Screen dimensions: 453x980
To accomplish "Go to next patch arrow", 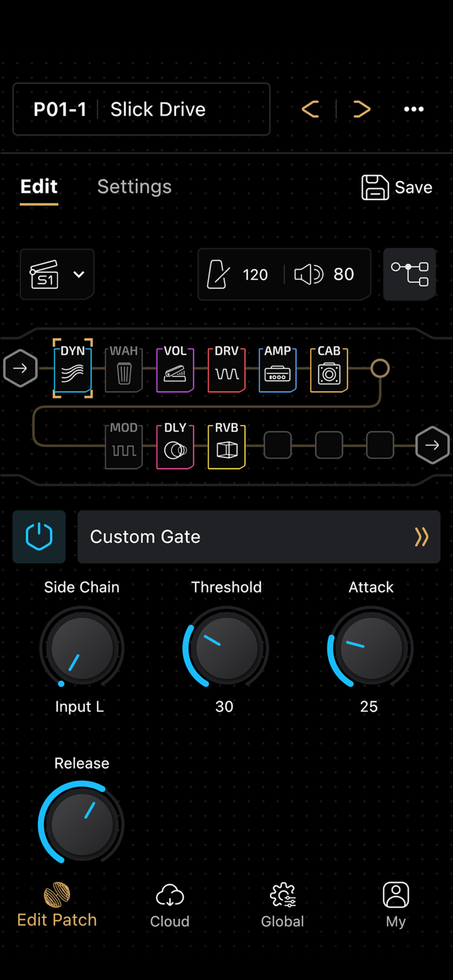I will pos(361,109).
